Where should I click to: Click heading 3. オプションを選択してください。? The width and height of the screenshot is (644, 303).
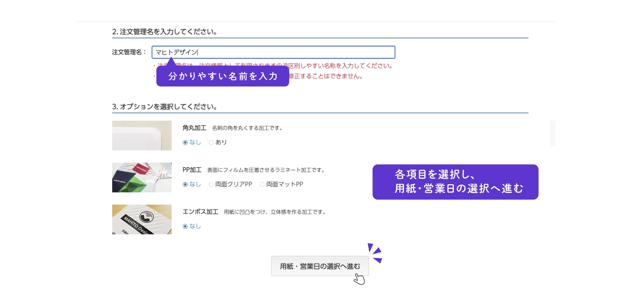(x=165, y=107)
